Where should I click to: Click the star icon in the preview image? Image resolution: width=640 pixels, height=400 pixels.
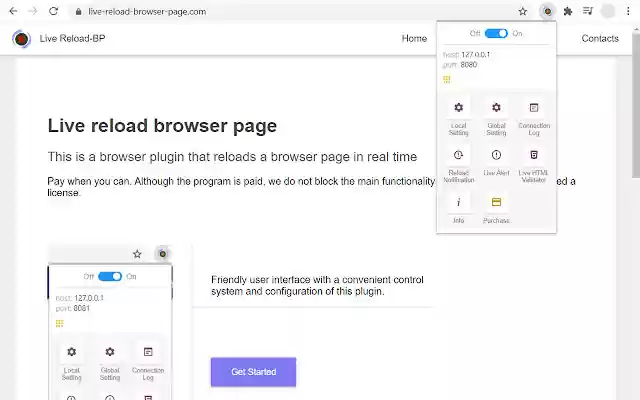point(137,254)
